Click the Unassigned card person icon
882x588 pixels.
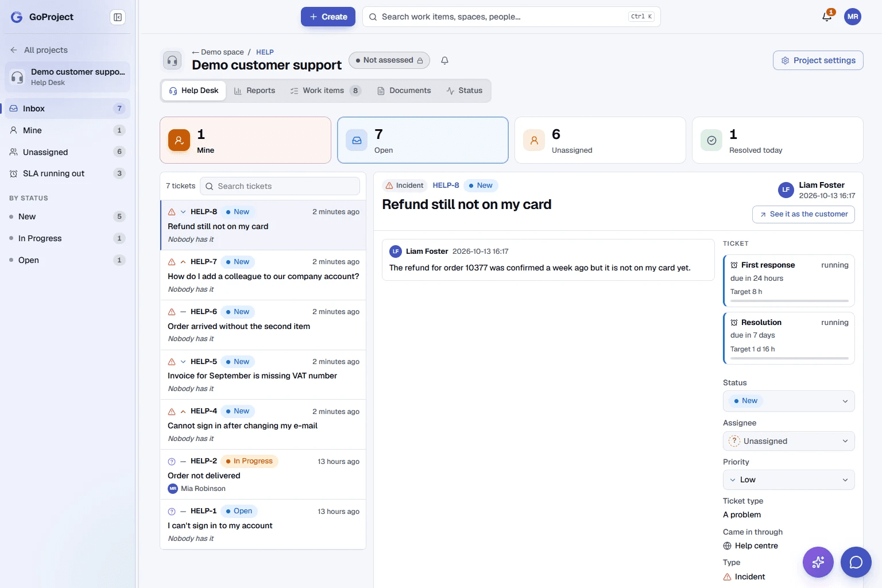[x=534, y=140]
